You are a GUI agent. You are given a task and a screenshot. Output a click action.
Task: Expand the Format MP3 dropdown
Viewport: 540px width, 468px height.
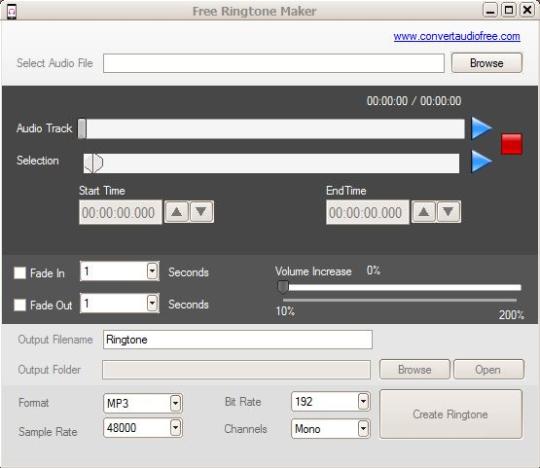176,403
